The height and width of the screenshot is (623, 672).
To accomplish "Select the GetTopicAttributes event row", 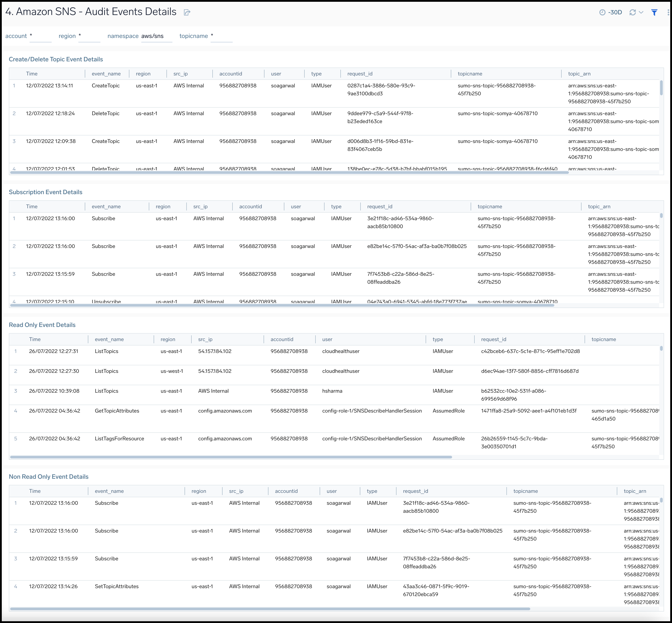I will click(x=117, y=411).
